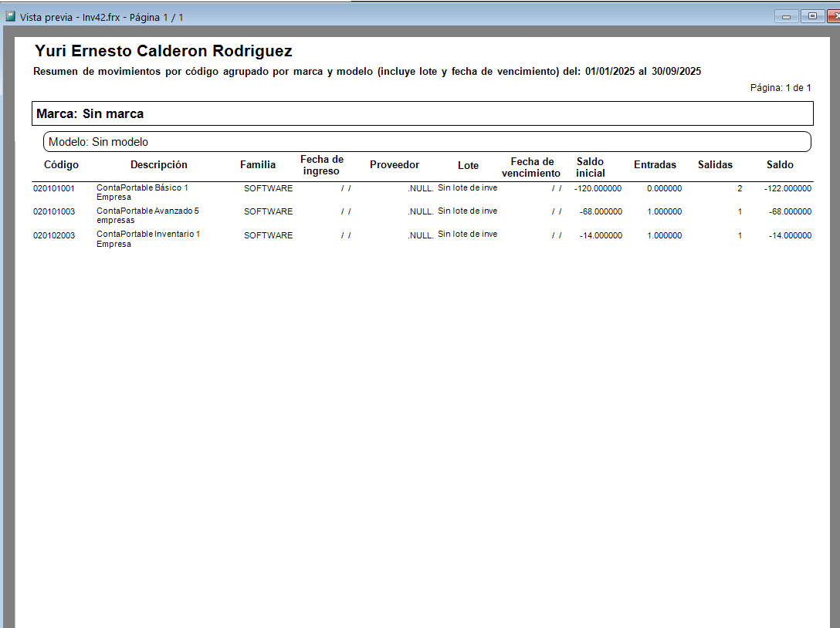Click the Modelo: Sin modelo group header
This screenshot has width=840, height=628.
[427, 142]
